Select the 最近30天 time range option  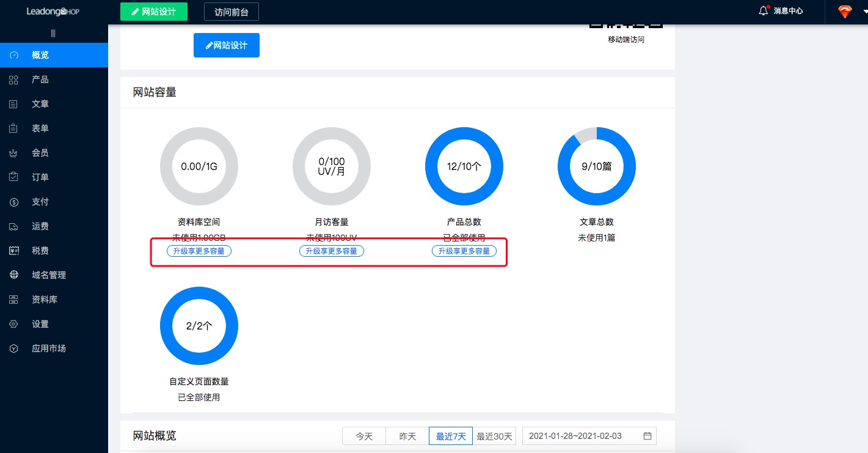point(495,436)
